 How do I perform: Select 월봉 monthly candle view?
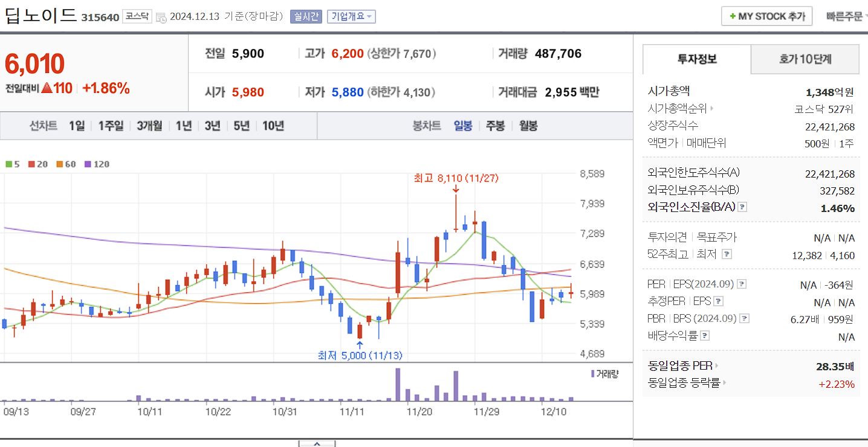[527, 126]
